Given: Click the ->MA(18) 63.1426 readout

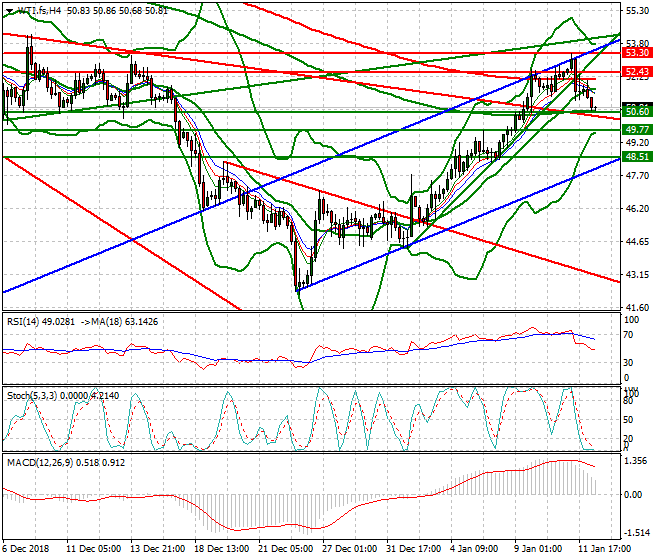Looking at the screenshot, I should tap(119, 322).
